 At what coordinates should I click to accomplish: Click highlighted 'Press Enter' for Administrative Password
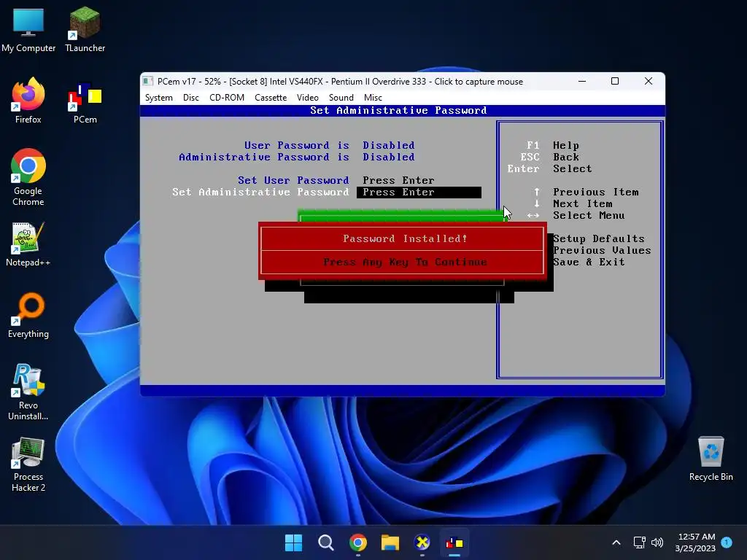[x=419, y=192]
